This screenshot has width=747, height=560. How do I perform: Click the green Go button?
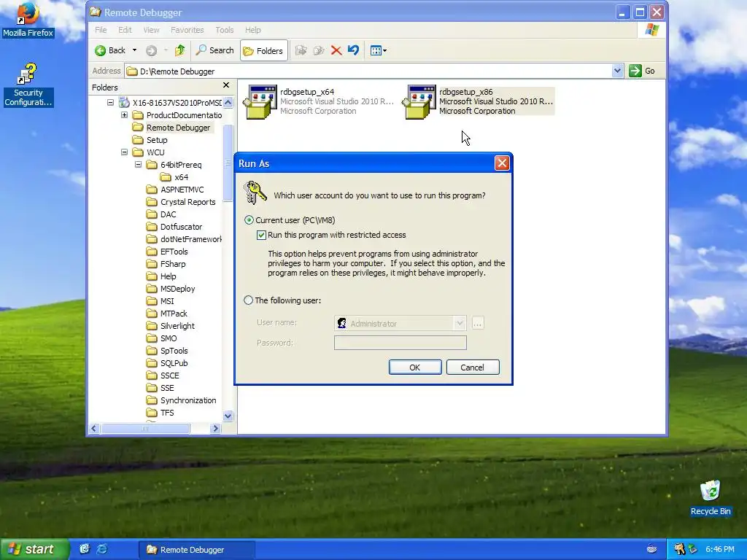[x=642, y=71]
